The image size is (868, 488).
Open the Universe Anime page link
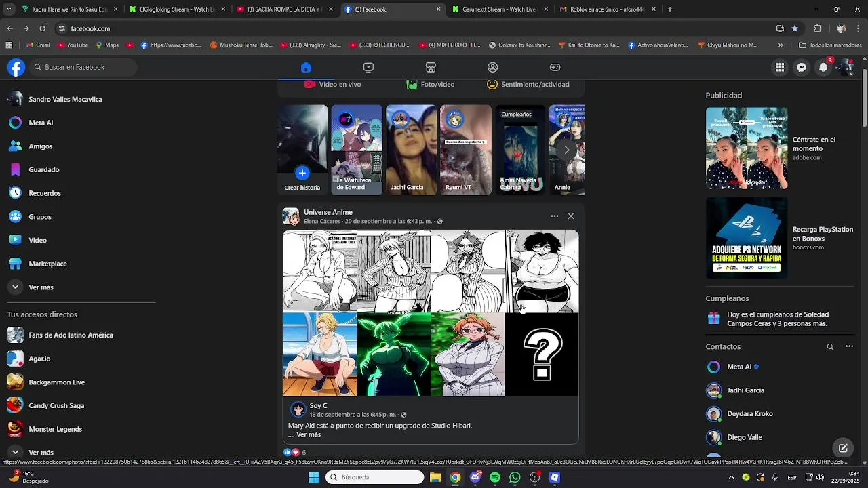[x=328, y=212]
